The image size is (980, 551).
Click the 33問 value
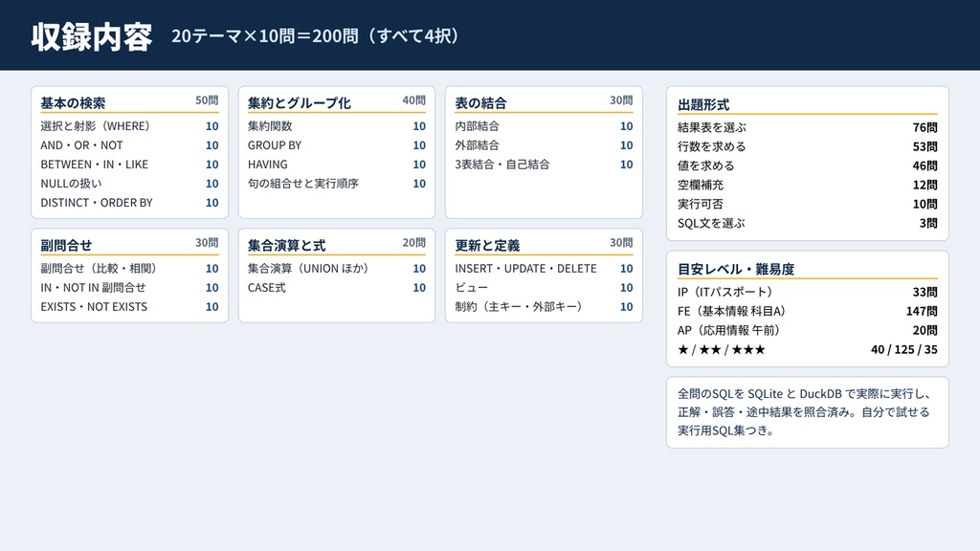(x=925, y=292)
